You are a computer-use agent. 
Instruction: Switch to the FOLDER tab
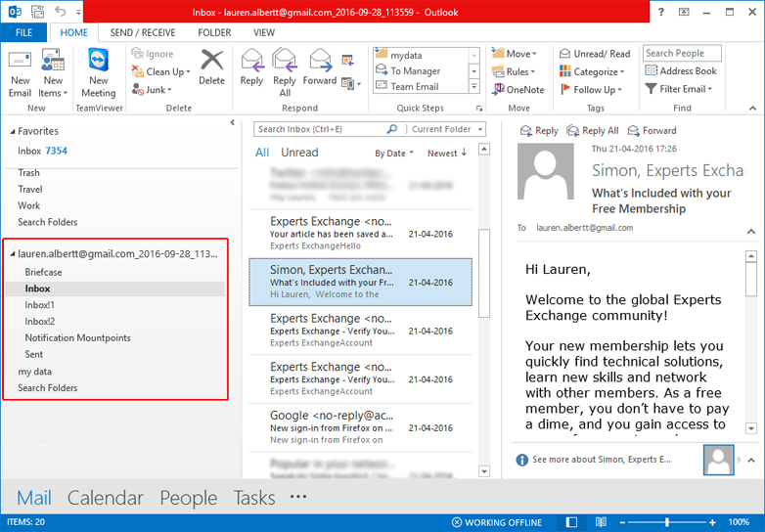214,32
